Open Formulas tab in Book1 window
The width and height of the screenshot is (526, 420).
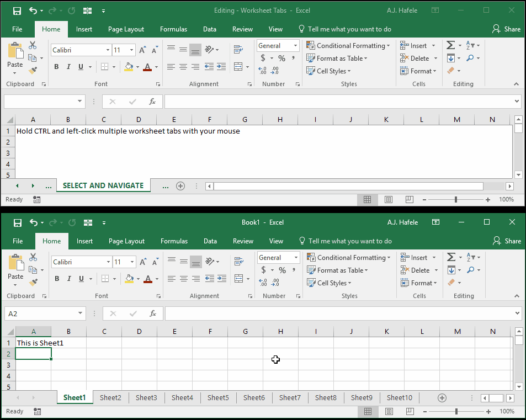174,241
